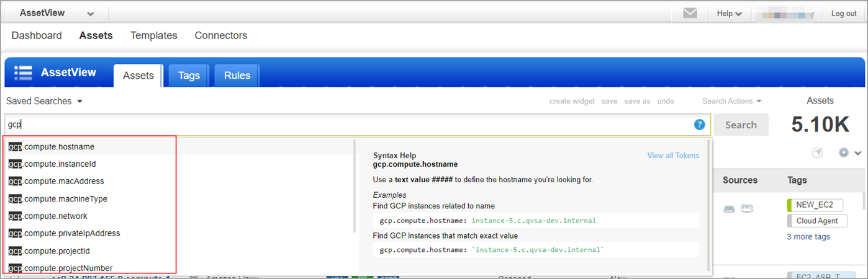Open the settings gear icon below Assets count

844,152
